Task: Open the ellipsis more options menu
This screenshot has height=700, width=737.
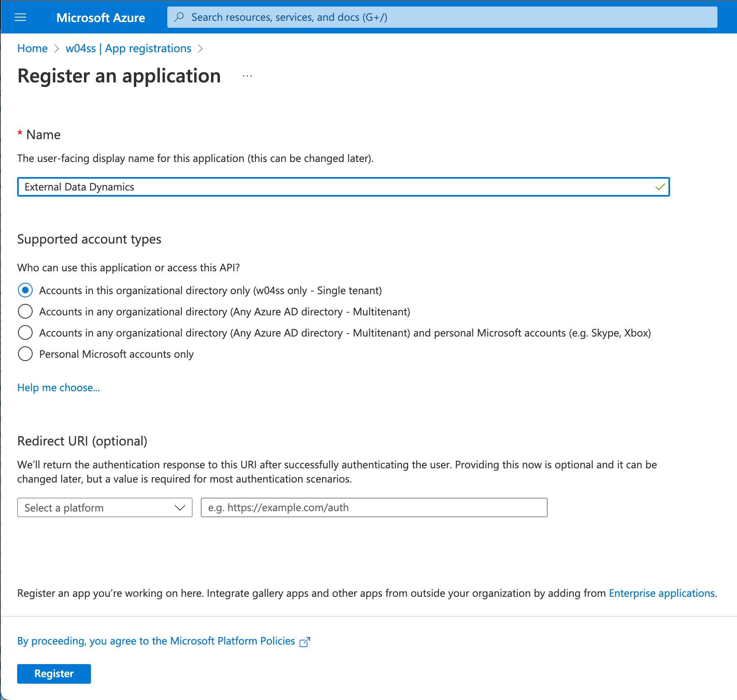Action: point(247,76)
